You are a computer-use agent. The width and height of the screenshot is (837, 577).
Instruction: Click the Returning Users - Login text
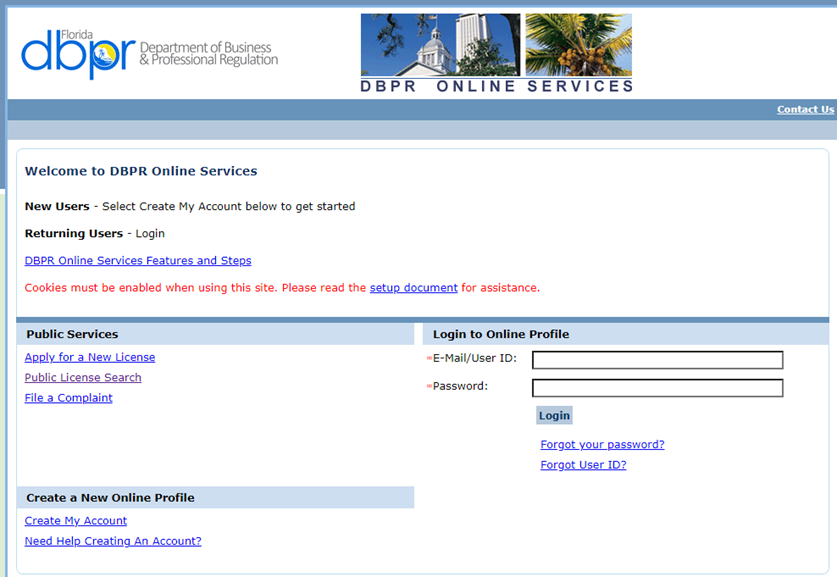[x=94, y=234]
